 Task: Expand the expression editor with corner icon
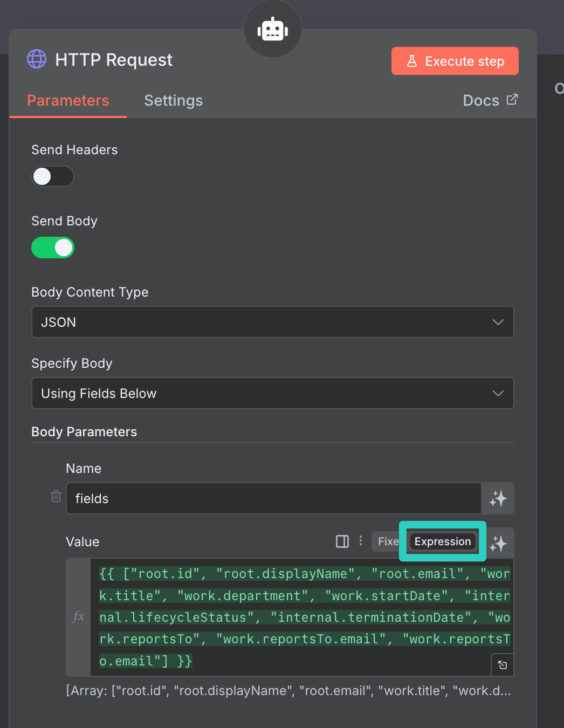[503, 665]
